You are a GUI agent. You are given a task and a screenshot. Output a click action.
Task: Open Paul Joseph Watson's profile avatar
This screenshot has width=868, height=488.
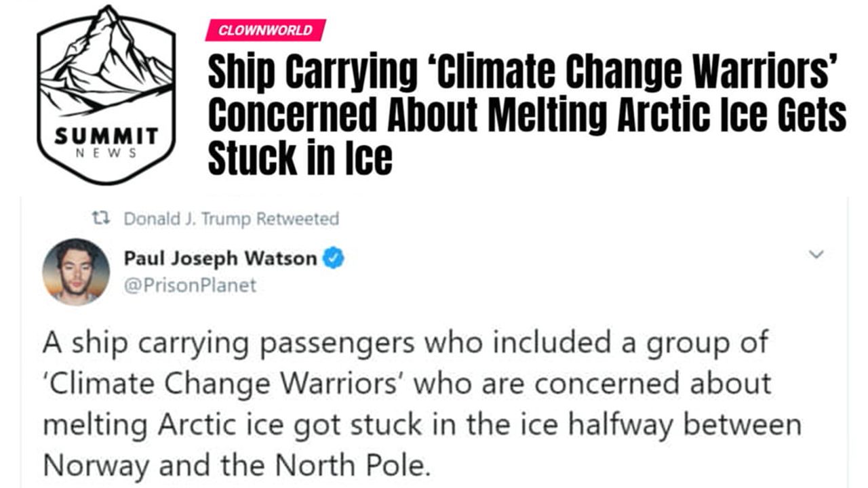[76, 272]
